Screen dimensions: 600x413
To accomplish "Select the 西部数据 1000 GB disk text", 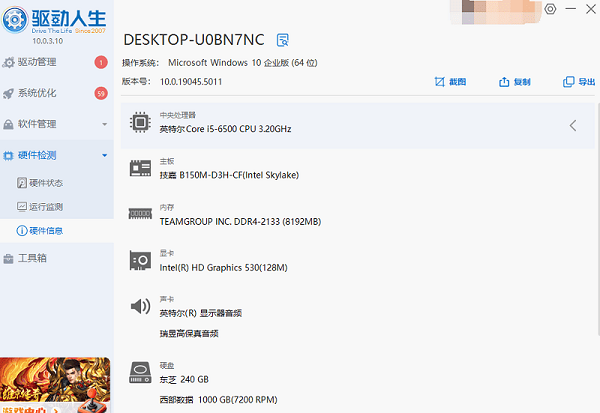I will (x=218, y=400).
